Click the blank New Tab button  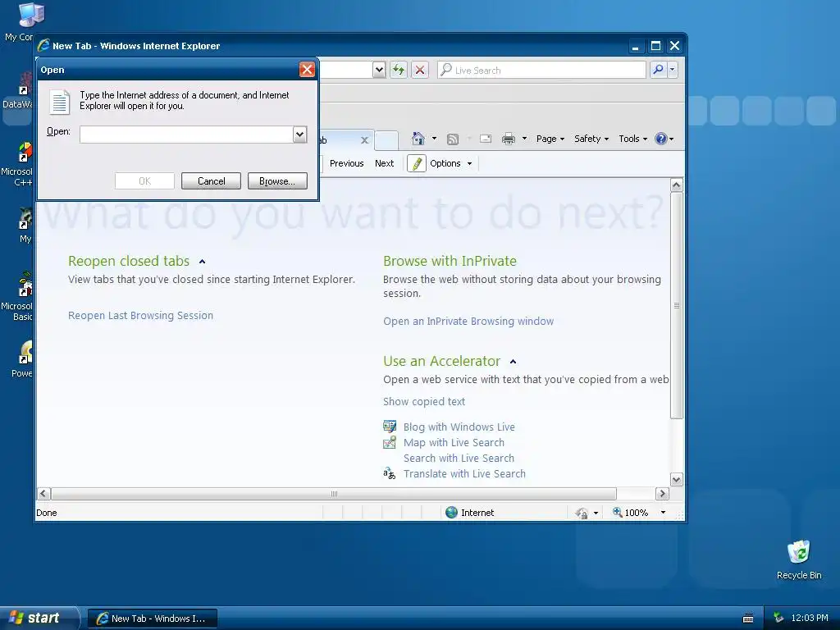[386, 140]
